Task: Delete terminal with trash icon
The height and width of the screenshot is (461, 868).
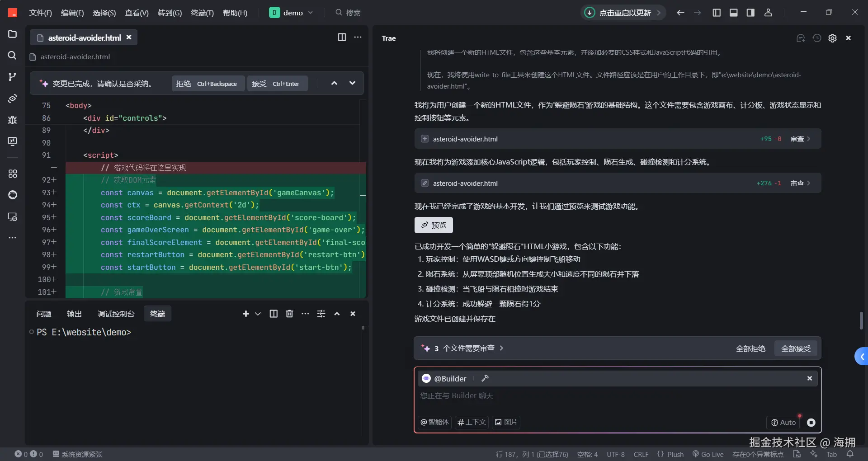Action: point(290,314)
